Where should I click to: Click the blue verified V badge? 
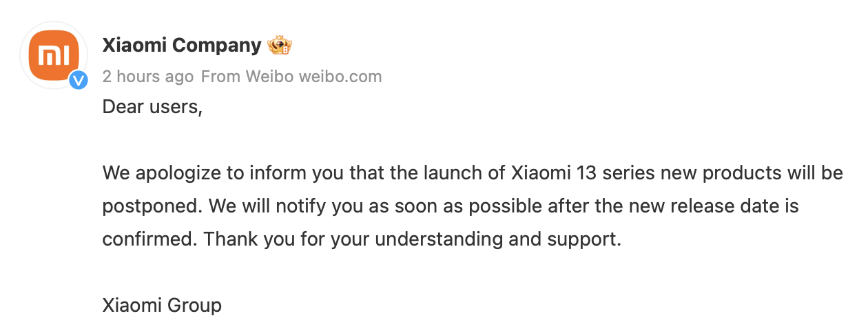pos(79,80)
